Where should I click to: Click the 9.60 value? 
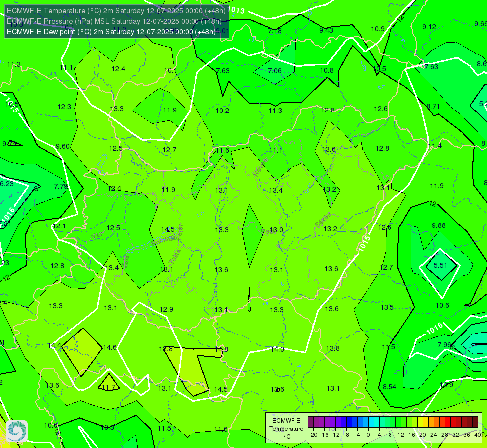click(x=62, y=146)
